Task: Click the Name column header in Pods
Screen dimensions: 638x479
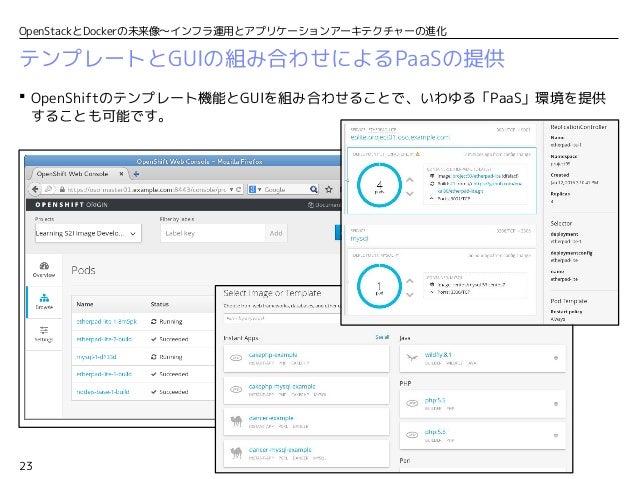Action: (x=85, y=304)
